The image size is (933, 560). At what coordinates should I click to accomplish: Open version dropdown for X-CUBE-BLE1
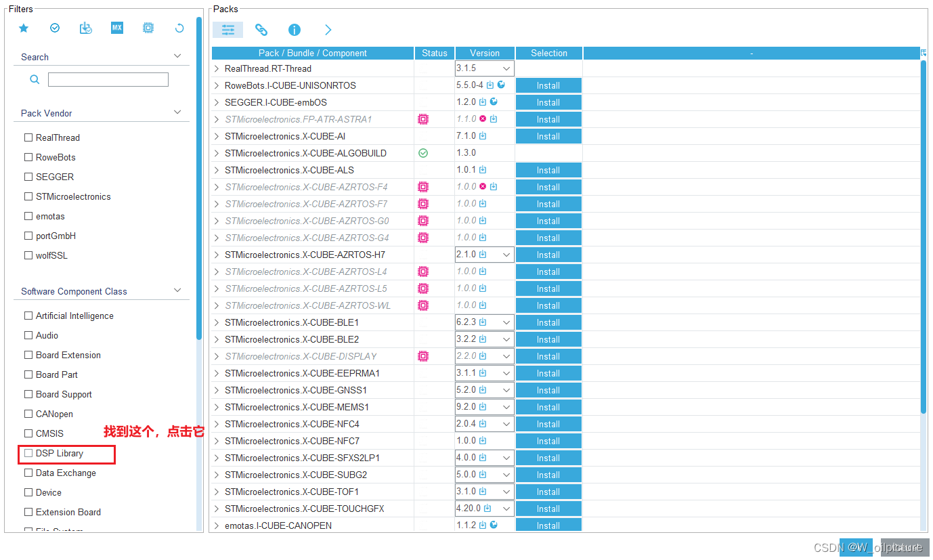(x=506, y=322)
